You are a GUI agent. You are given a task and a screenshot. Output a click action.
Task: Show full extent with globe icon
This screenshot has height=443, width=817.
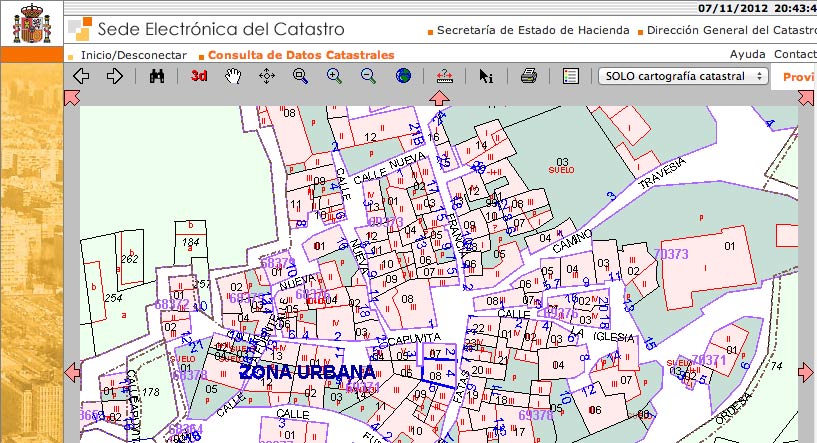pyautogui.click(x=403, y=76)
